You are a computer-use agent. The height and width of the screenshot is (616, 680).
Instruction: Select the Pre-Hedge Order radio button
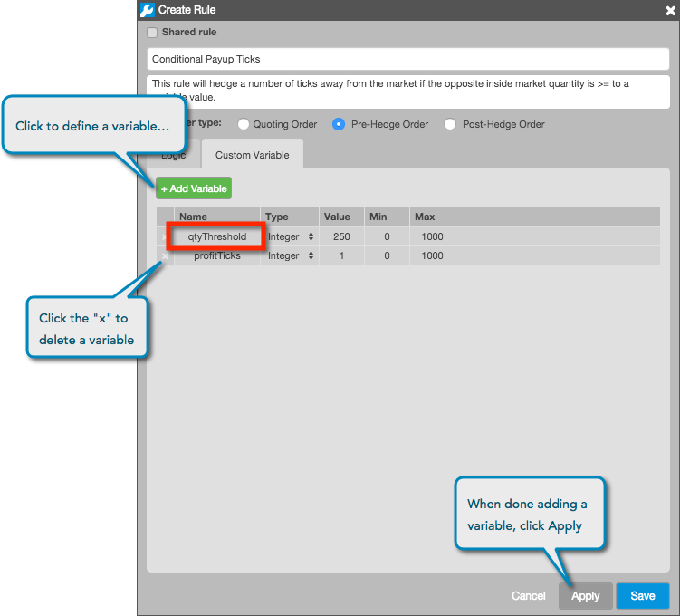[339, 124]
